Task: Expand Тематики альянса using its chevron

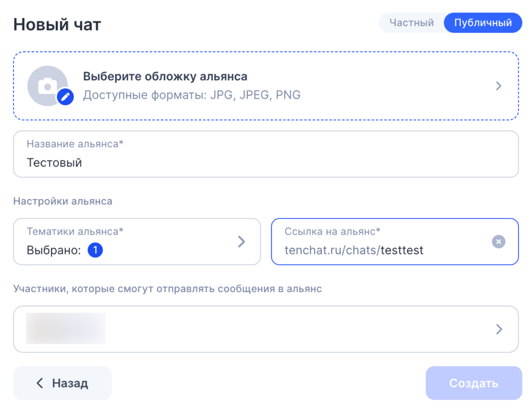Action: click(241, 241)
